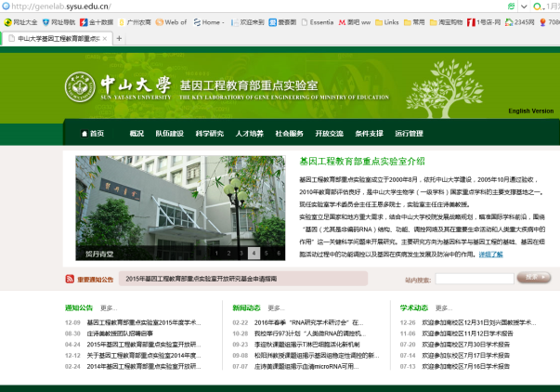
Task: Open the 概况 navigation menu
Action: point(137,134)
